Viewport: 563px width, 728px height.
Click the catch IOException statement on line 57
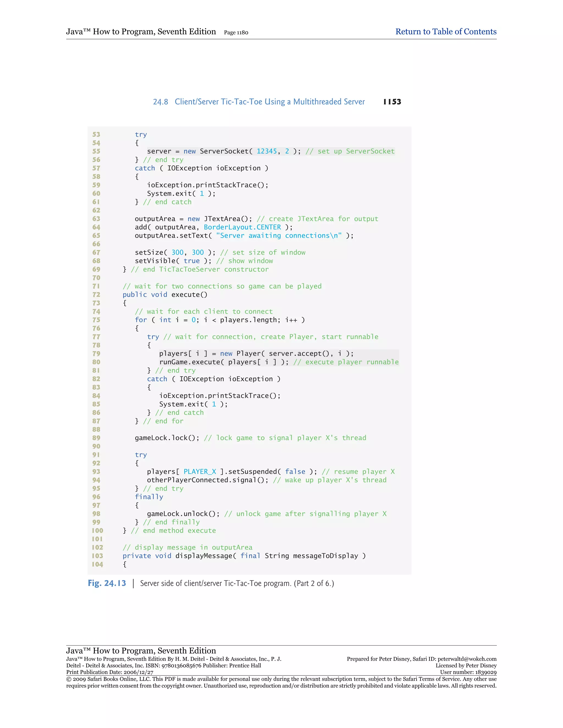tap(201, 168)
